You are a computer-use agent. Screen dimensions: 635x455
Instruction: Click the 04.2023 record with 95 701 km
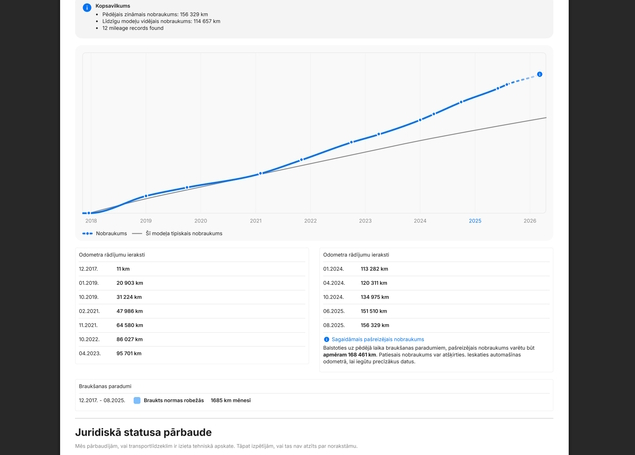coord(192,353)
